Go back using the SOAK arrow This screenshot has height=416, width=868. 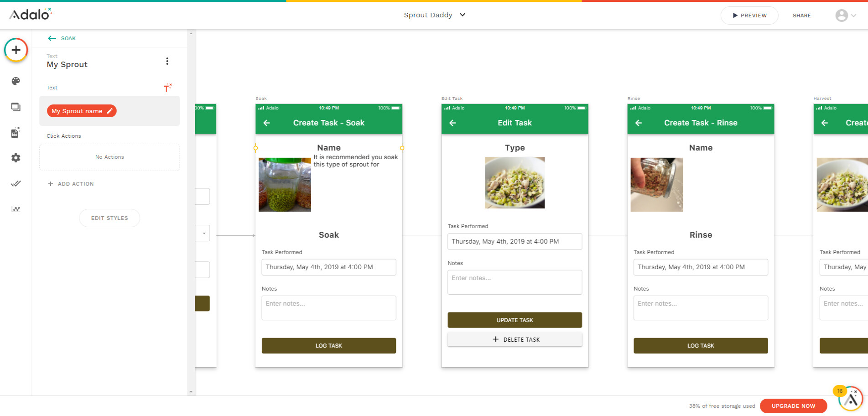52,38
